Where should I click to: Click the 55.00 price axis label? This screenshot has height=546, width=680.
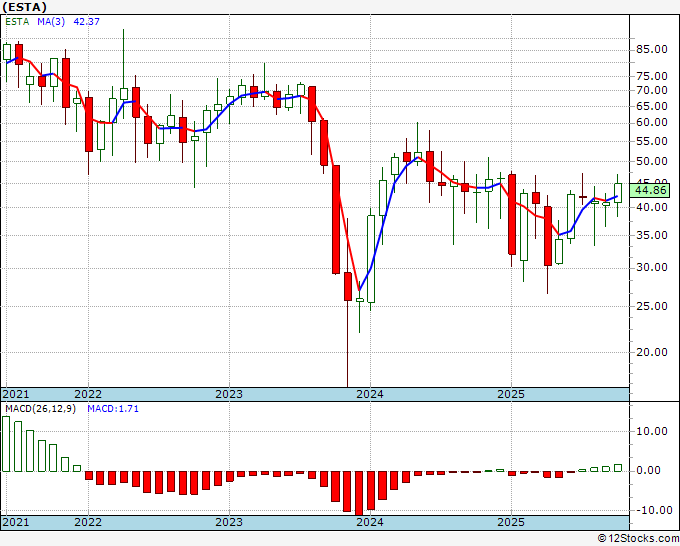pyautogui.click(x=651, y=141)
